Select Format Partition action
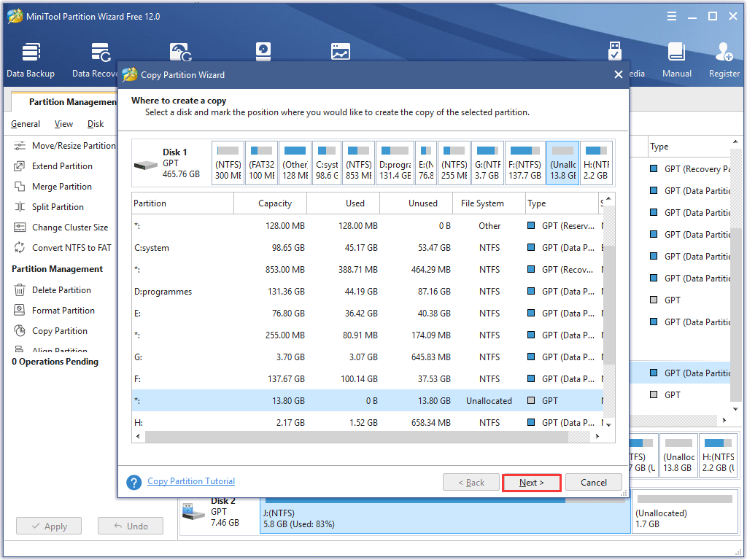Image resolution: width=747 pixels, height=560 pixels. pos(54,311)
